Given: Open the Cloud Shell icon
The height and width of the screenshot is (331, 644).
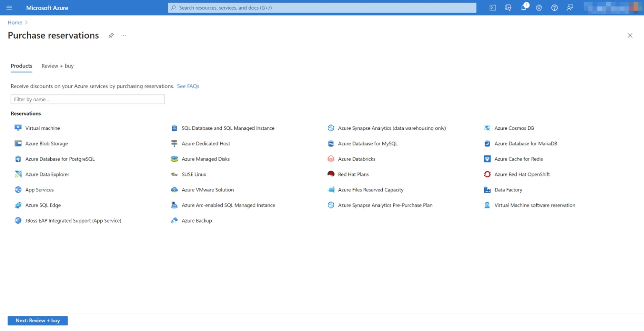Looking at the screenshot, I should pyautogui.click(x=492, y=8).
